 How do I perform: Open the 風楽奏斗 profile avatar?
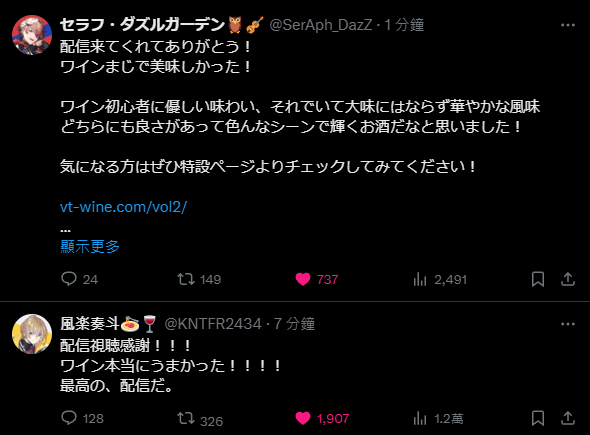32,334
